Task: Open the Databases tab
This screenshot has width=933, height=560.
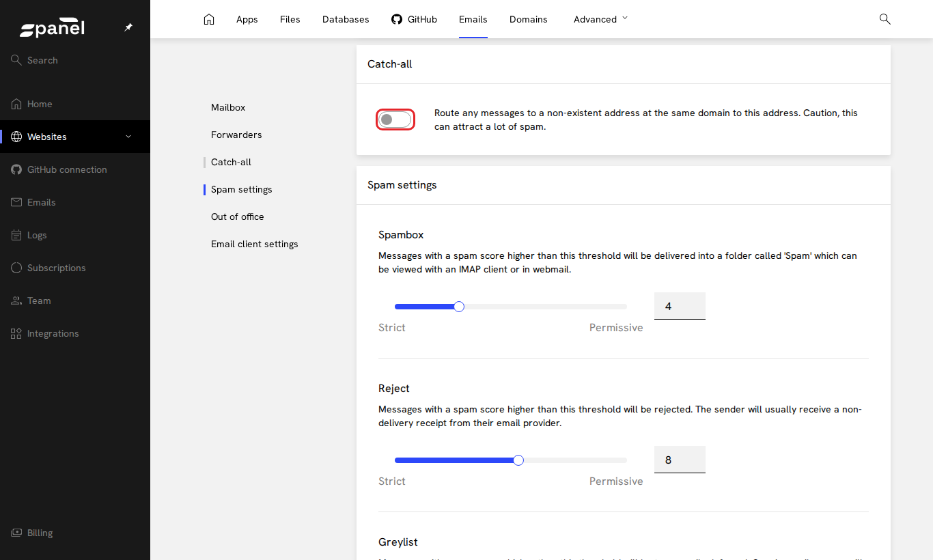Action: 346,19
